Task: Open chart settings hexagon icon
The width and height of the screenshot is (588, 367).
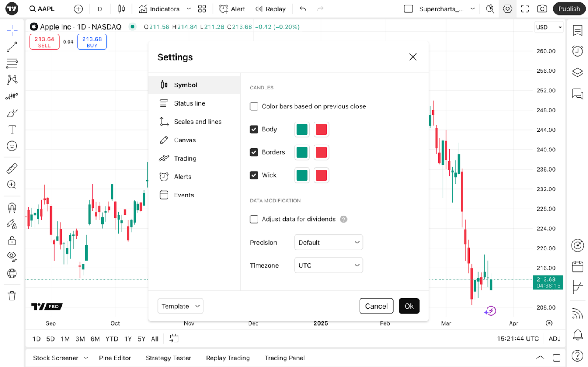Action: click(x=507, y=9)
